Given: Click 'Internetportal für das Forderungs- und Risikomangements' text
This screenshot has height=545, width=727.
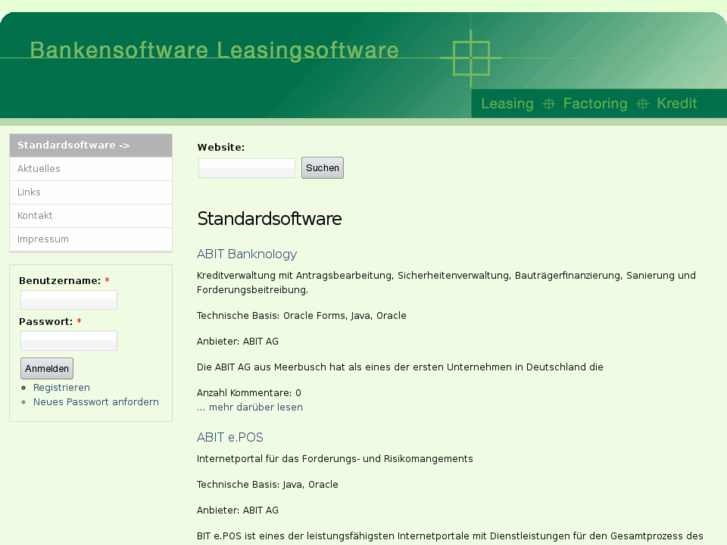Looking at the screenshot, I should pos(335,459).
